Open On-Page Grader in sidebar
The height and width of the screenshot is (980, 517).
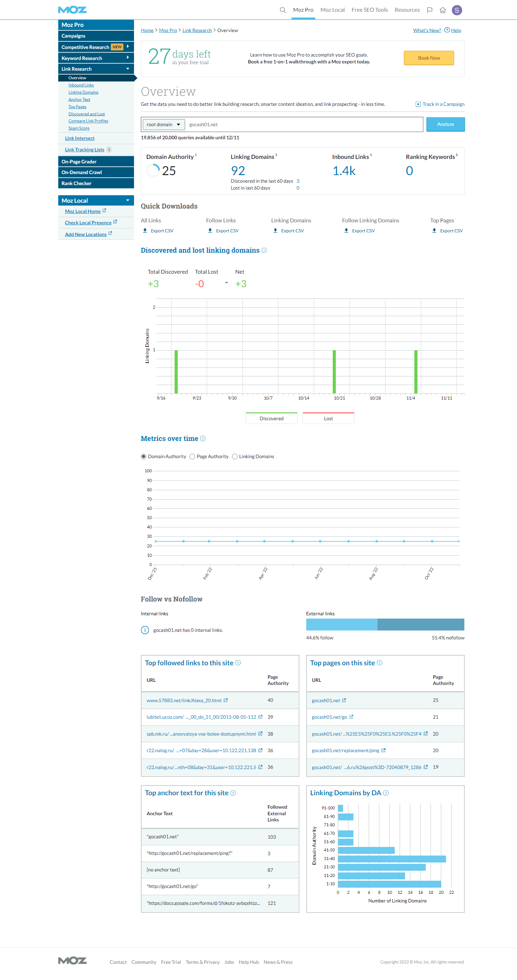[96, 161]
